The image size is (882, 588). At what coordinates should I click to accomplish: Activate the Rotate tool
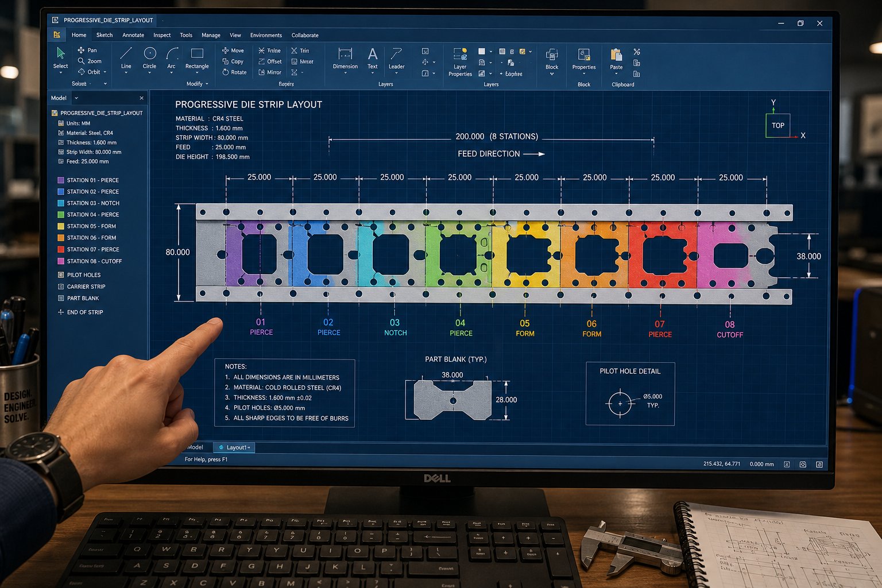[x=234, y=72]
